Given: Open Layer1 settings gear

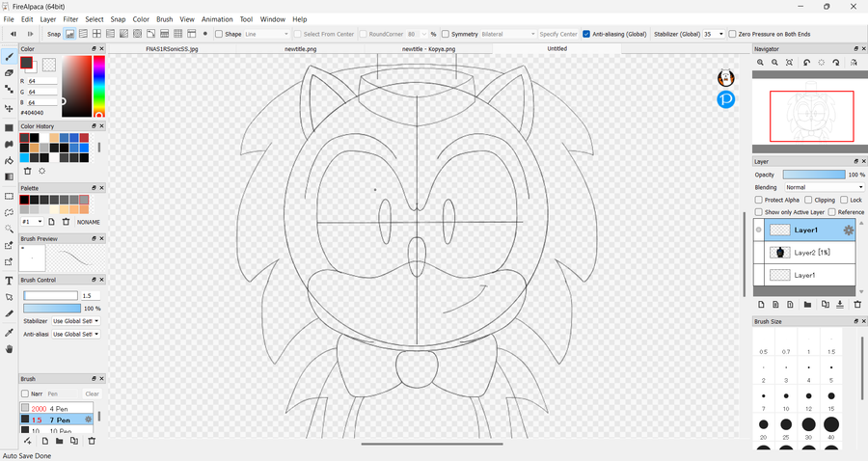Looking at the screenshot, I should click(x=848, y=230).
